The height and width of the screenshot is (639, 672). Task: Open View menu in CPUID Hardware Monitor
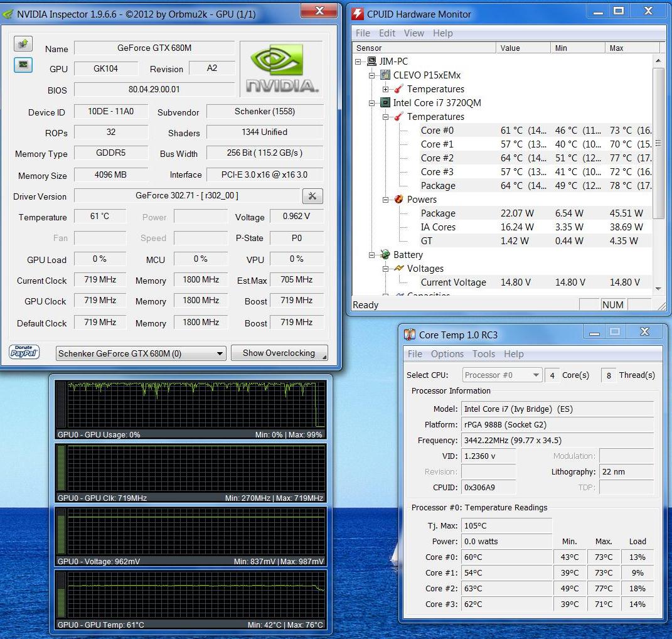click(x=414, y=33)
